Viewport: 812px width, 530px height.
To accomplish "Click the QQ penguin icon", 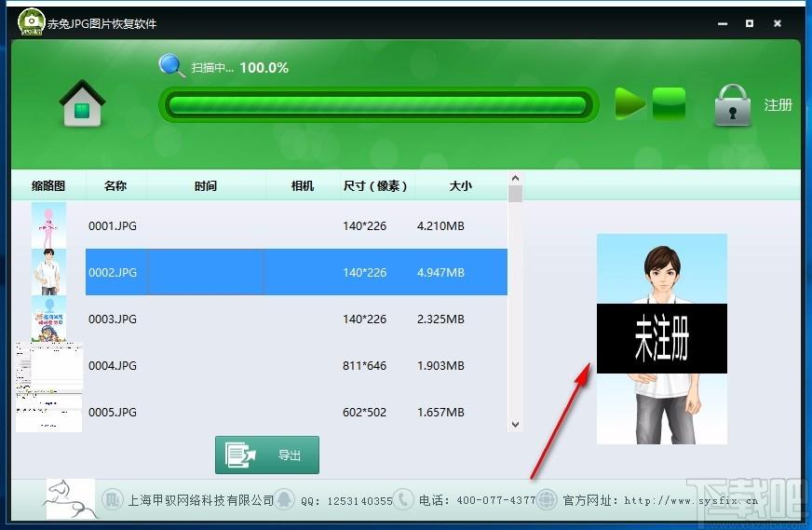I will [284, 500].
